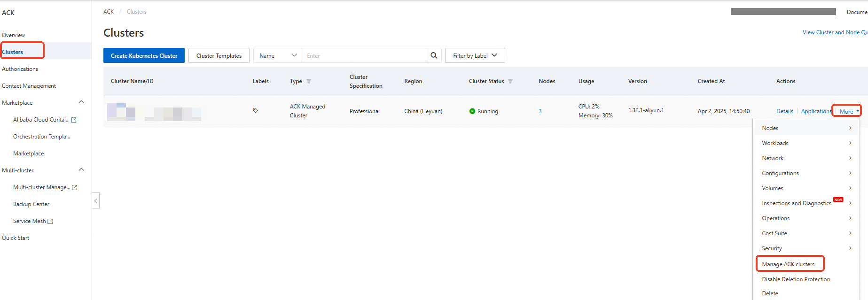Open the Operations submenu
Image resolution: width=868 pixels, height=300 pixels.
tap(806, 218)
